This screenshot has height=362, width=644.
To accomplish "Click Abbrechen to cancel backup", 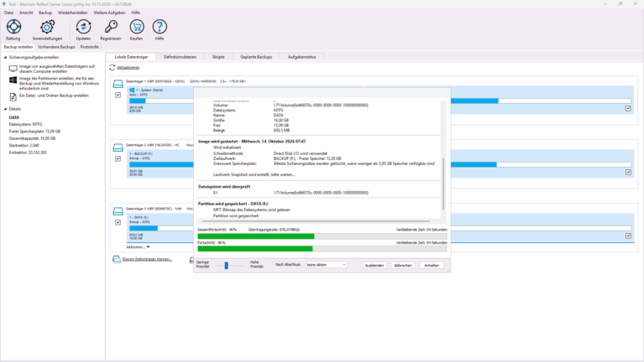I will (402, 266).
